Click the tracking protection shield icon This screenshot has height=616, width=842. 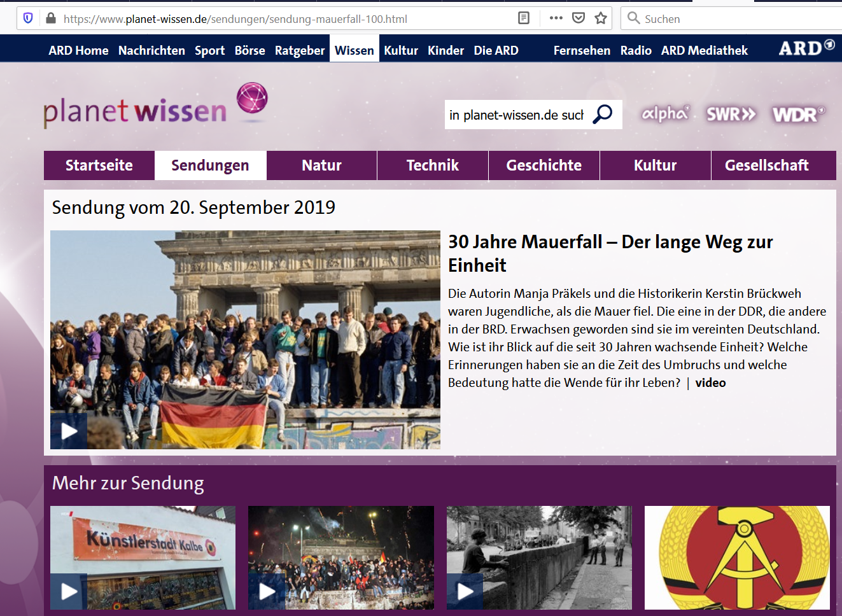tap(28, 18)
